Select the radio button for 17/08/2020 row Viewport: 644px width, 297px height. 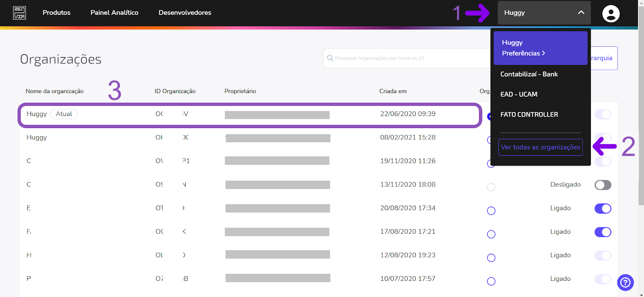(491, 234)
